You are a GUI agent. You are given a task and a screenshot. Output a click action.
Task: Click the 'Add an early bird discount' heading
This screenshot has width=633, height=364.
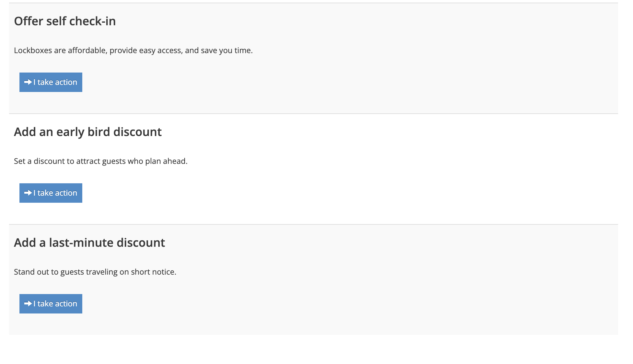(x=87, y=131)
